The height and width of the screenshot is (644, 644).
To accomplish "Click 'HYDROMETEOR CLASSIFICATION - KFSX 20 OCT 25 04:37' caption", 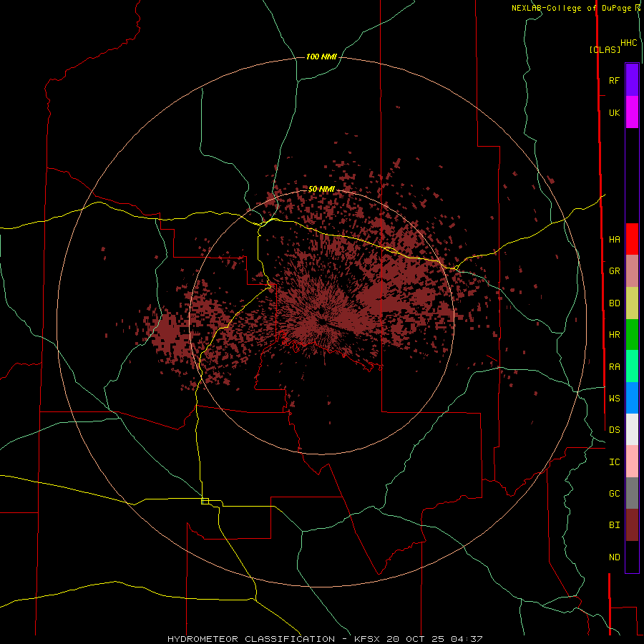I will (325, 639).
